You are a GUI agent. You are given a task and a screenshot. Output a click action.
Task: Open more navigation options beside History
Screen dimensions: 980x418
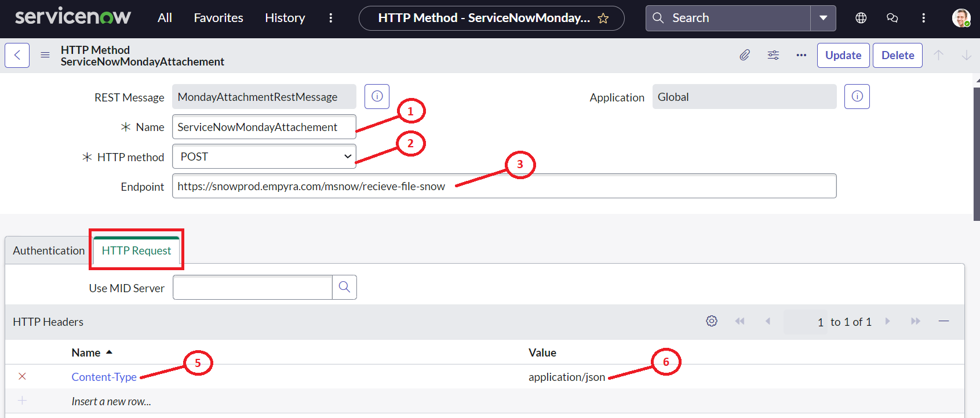331,18
